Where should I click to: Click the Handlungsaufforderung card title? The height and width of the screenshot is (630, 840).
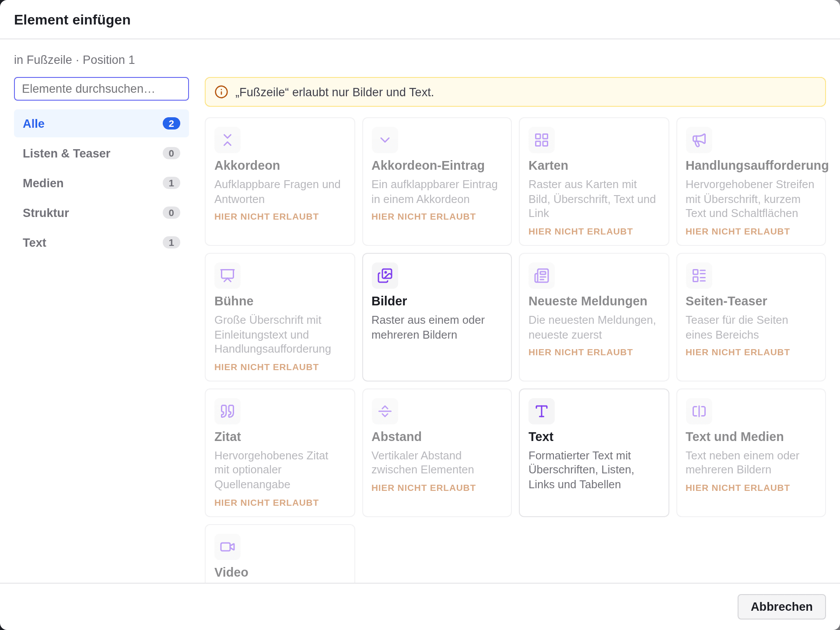tap(757, 165)
